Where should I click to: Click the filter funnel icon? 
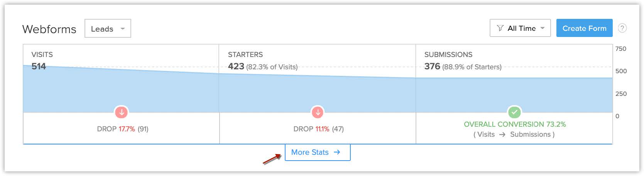coord(500,28)
